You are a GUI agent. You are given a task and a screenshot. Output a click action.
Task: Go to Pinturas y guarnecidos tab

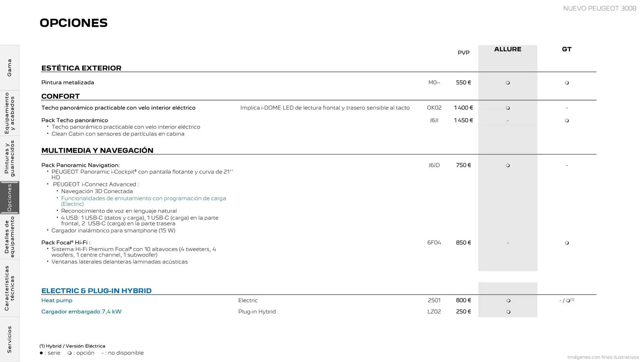click(x=9, y=159)
